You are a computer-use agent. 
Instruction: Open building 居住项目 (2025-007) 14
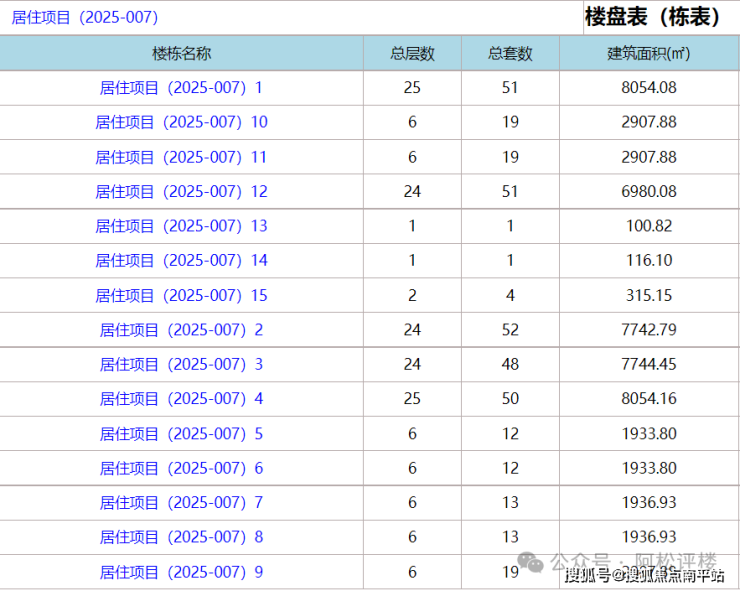[181, 260]
